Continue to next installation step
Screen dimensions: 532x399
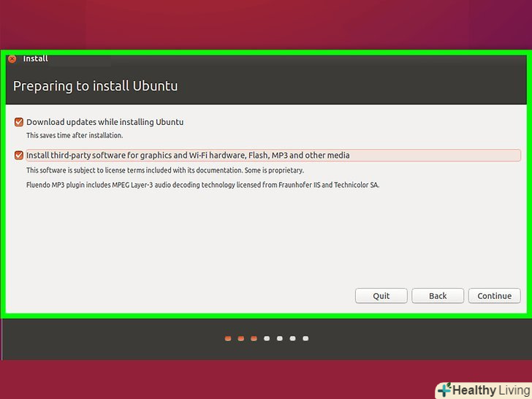(x=494, y=296)
